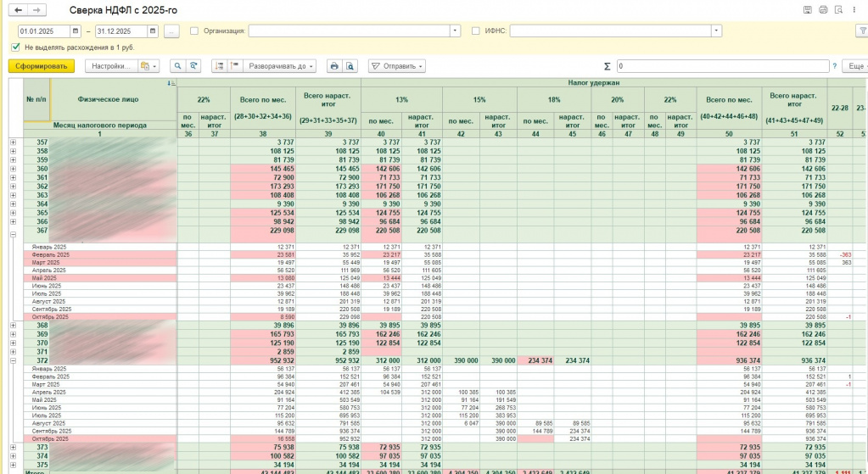Collapse the expanded row 367
Viewport: 868px width, 474px height.
point(13,236)
